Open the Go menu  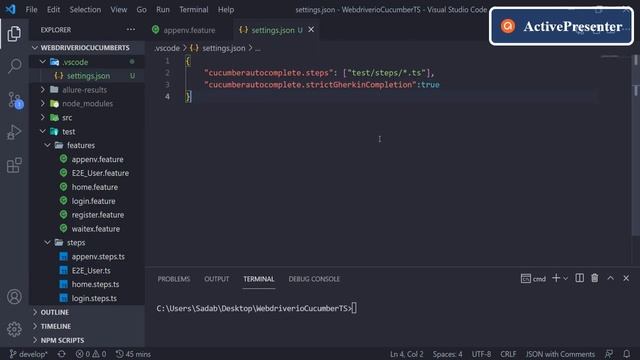(141, 9)
